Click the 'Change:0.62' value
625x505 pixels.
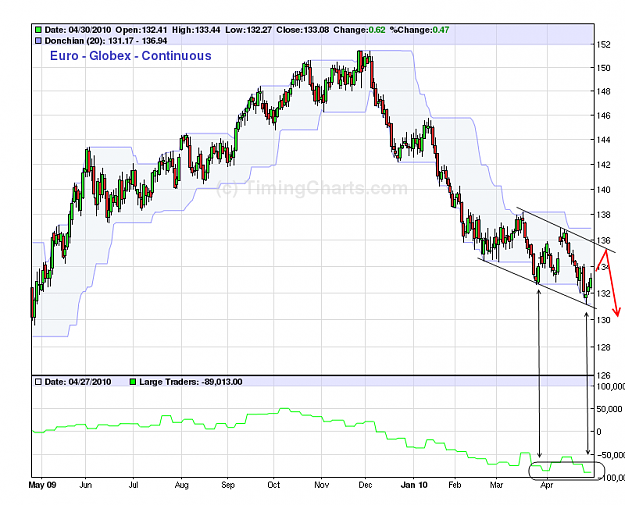click(x=360, y=30)
